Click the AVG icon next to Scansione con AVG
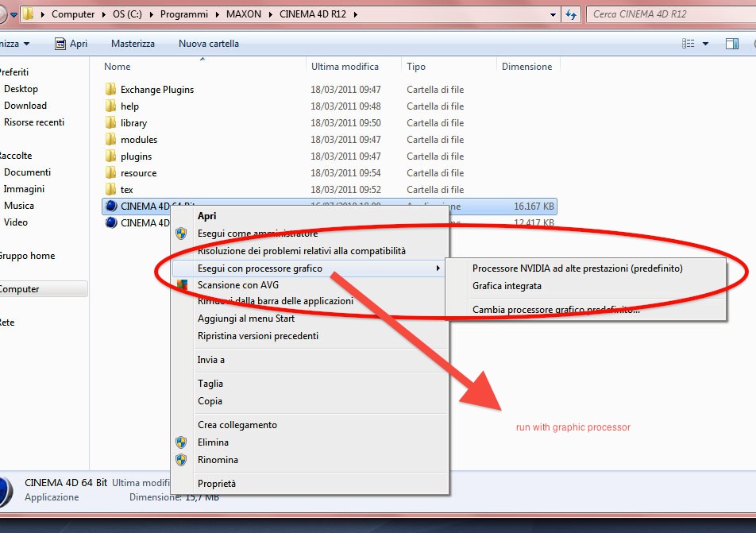The image size is (756, 533). tap(182, 284)
